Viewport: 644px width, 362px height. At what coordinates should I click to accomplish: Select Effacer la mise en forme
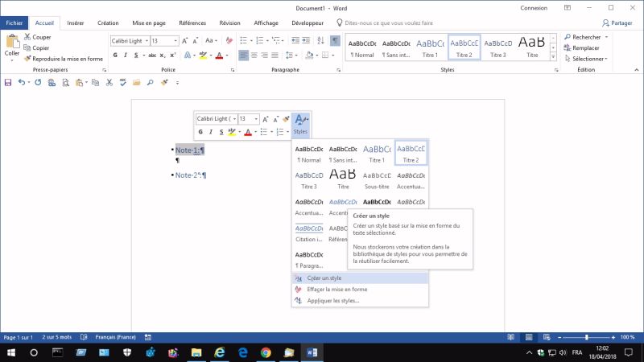pos(360,290)
